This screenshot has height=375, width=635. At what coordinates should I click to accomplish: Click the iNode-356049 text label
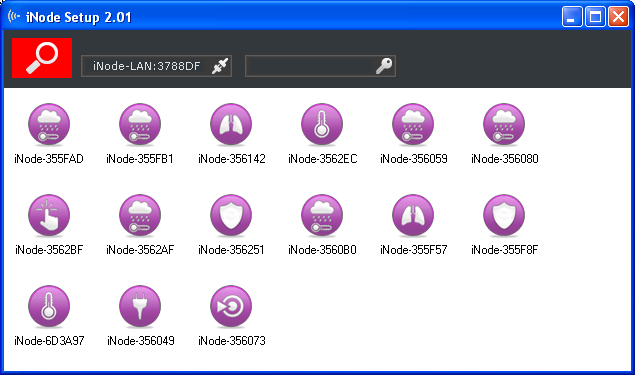pyautogui.click(x=141, y=341)
